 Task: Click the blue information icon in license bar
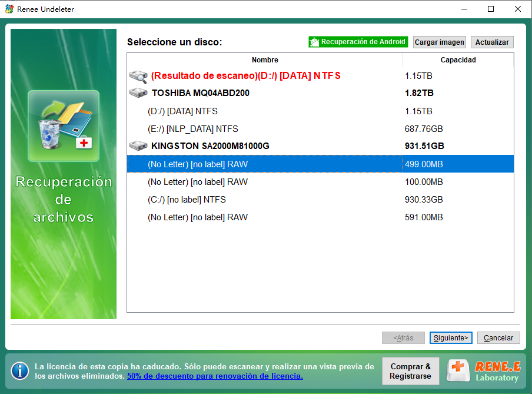(x=20, y=371)
